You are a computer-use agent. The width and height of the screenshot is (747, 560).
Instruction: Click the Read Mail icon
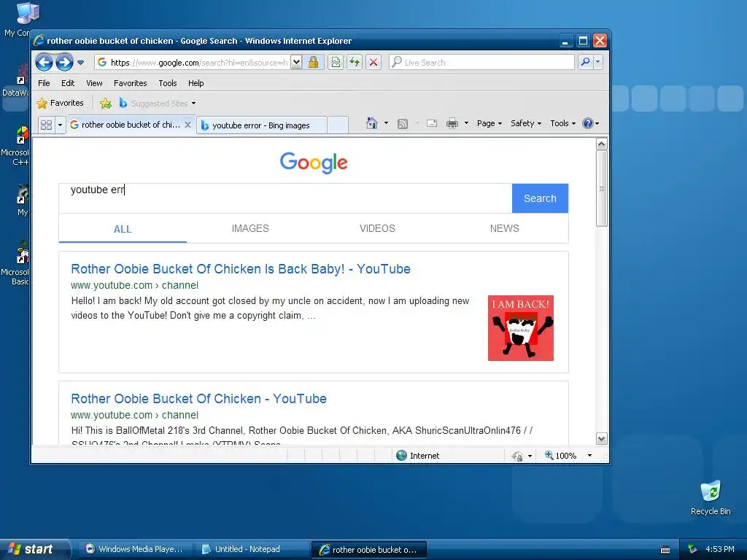[432, 123]
